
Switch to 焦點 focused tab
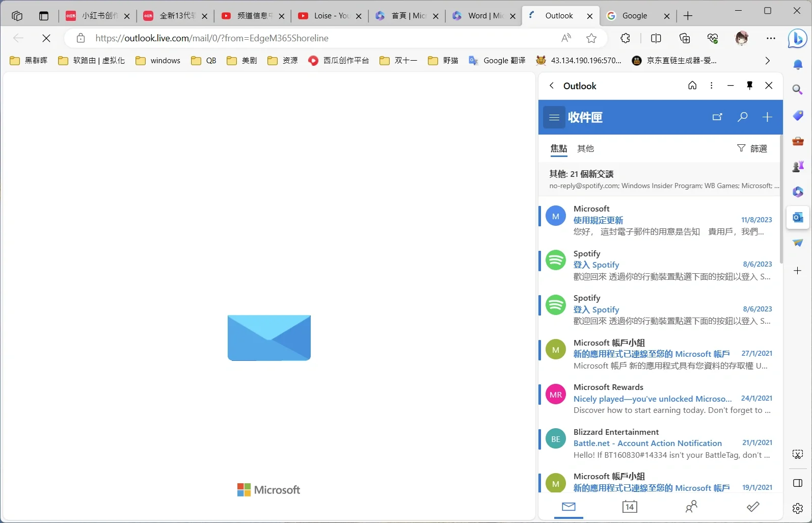pyautogui.click(x=559, y=148)
